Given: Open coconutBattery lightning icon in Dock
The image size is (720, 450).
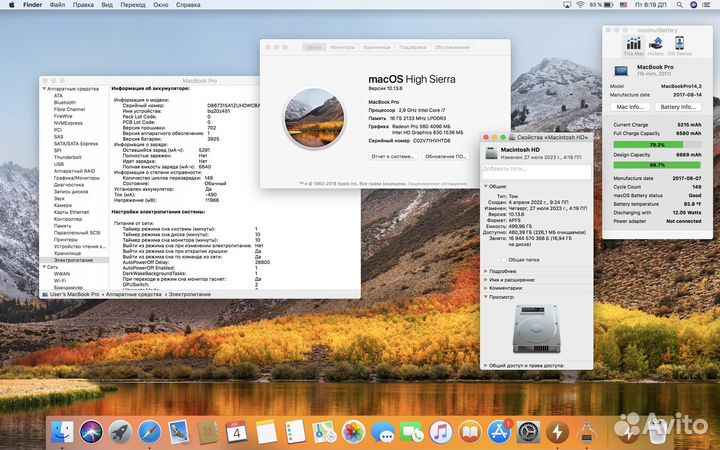Looking at the screenshot, I should (557, 432).
